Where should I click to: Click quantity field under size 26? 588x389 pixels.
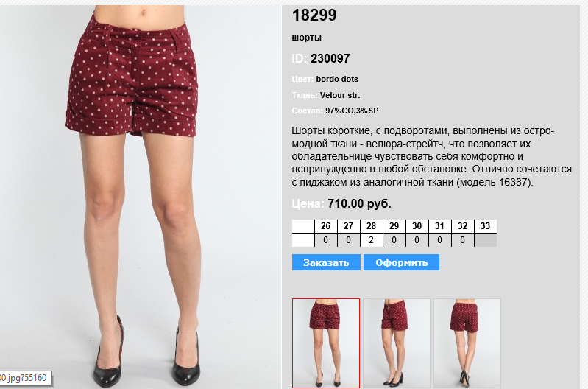(325, 240)
